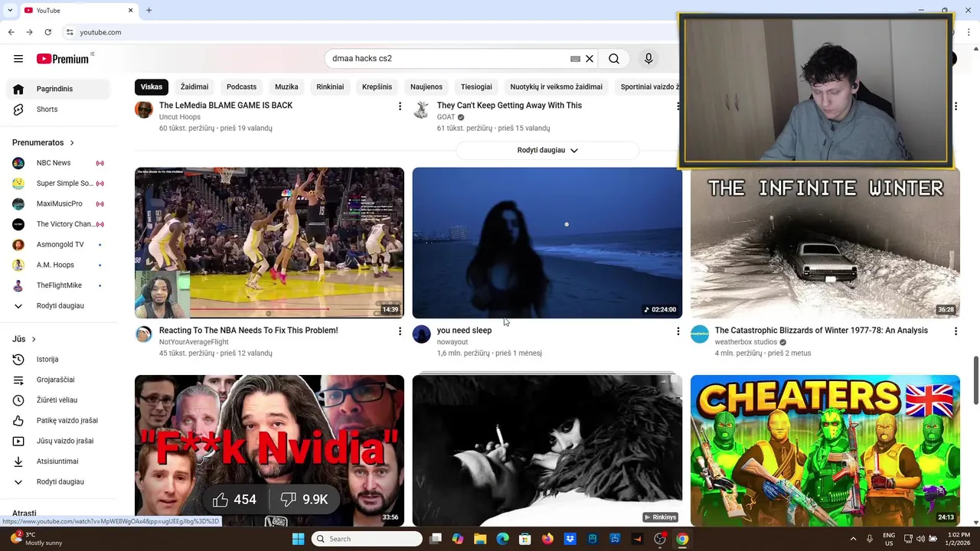Open options menu for Reacting To The NBA video
Screen dimensions: 980x551
pos(400,331)
